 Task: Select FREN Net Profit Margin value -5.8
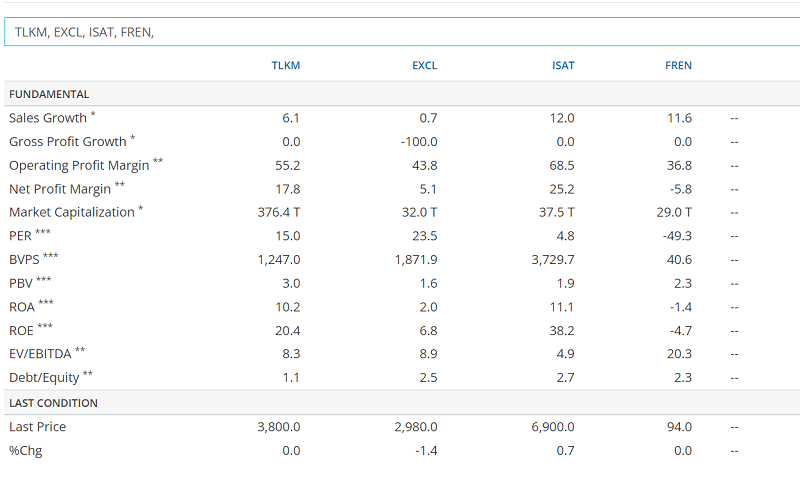click(x=681, y=189)
